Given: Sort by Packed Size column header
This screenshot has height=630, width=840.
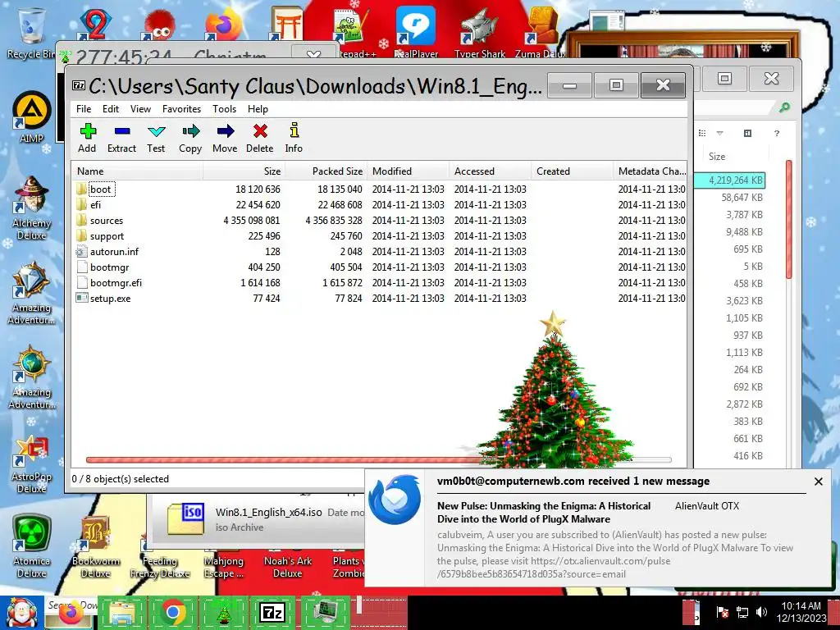Looking at the screenshot, I should tap(325, 171).
